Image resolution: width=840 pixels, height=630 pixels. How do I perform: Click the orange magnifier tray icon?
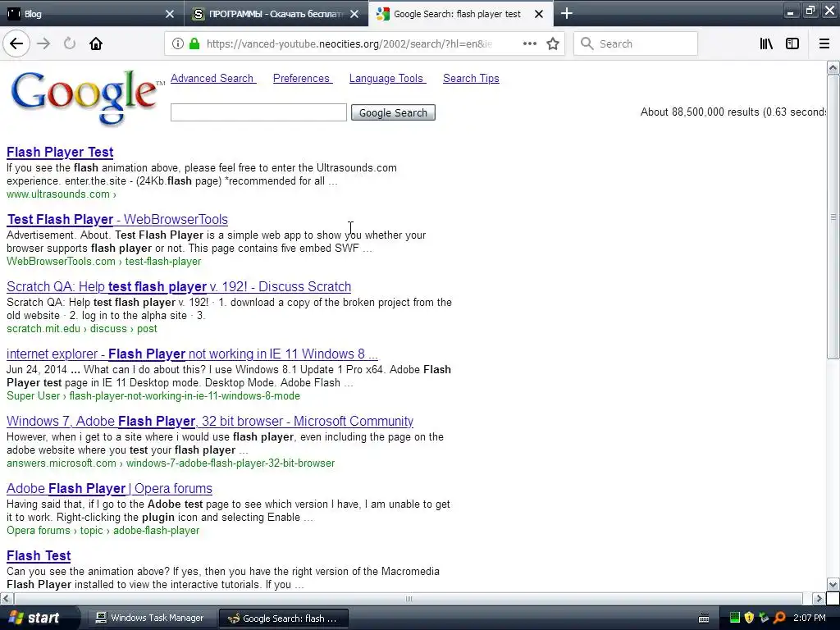779,618
